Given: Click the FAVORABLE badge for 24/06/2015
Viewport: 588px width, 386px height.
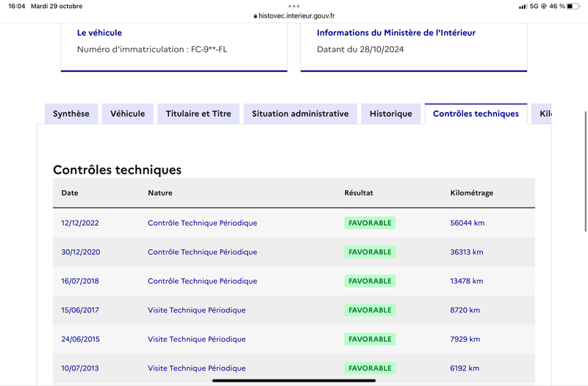Looking at the screenshot, I should 370,339.
